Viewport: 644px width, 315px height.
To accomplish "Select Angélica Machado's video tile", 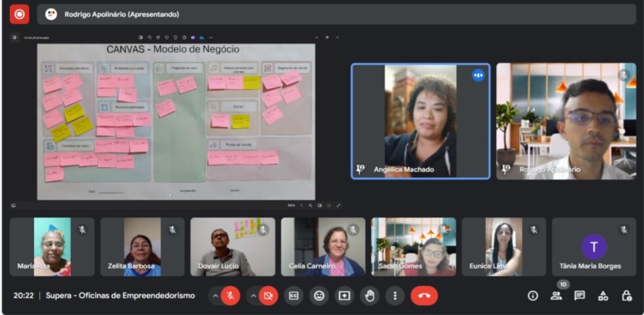I will (x=421, y=121).
